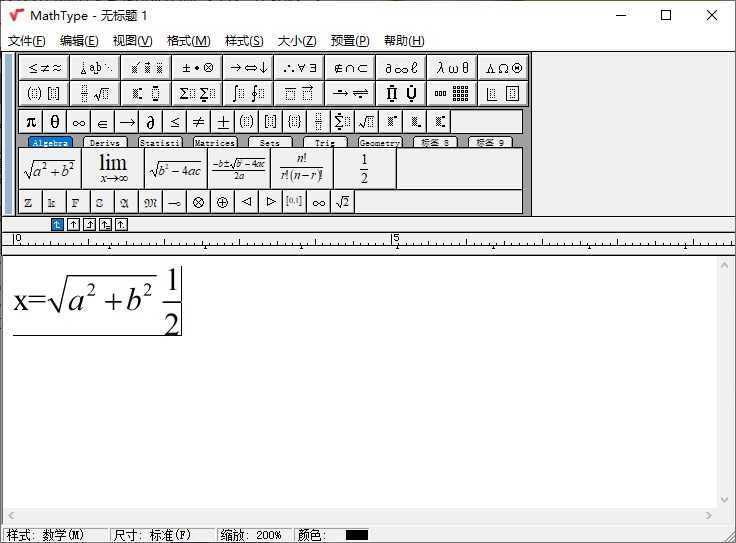This screenshot has height=543, width=736.
Task: Open the lowercase Greek letters palette
Action: tap(452, 68)
